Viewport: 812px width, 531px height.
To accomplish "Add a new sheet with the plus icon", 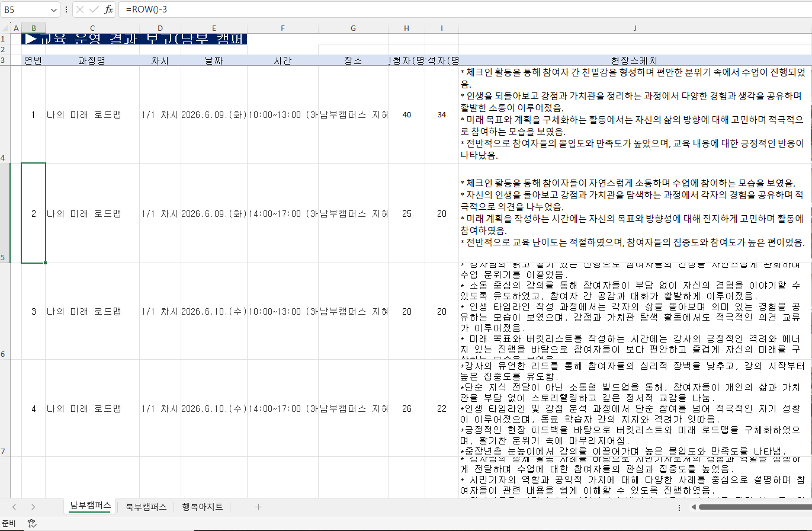I will click(x=258, y=507).
